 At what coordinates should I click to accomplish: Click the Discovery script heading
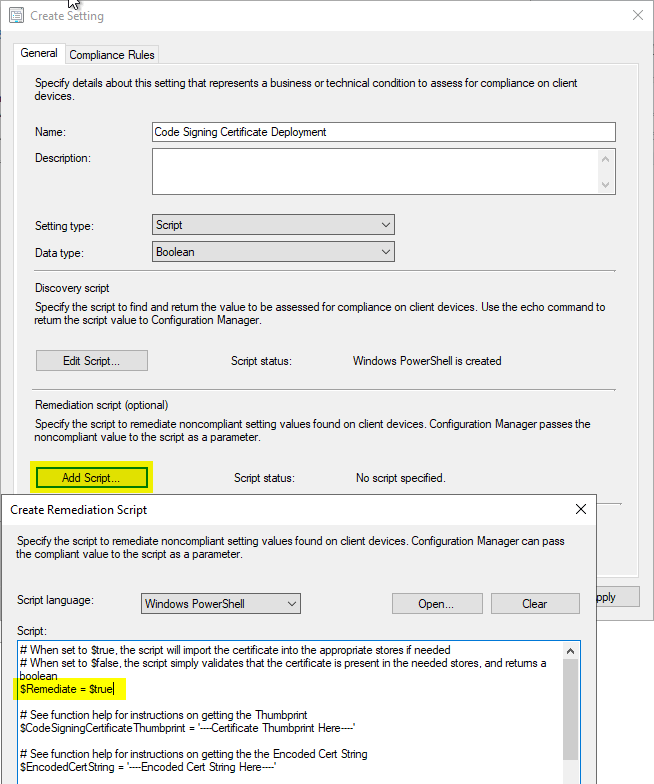point(72,288)
